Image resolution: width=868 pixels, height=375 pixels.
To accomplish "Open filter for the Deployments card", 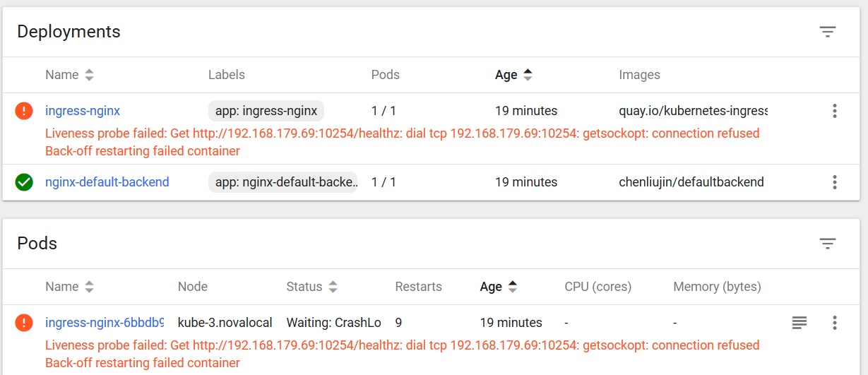I will click(827, 32).
